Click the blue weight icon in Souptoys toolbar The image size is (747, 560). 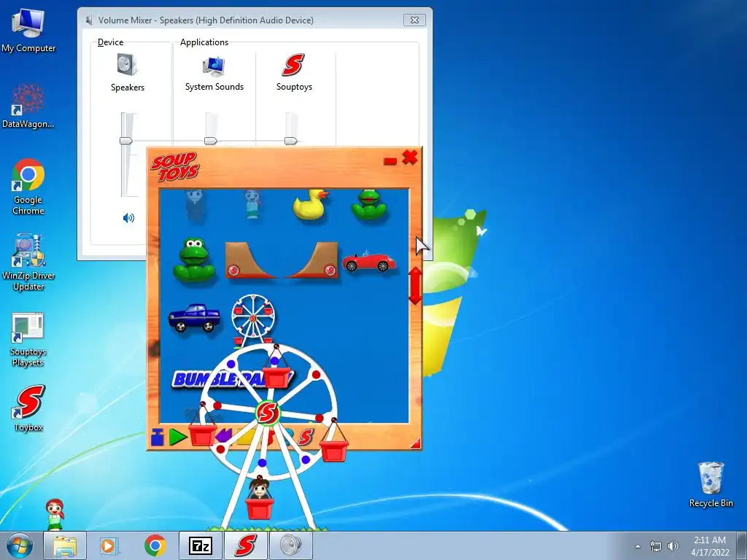158,437
